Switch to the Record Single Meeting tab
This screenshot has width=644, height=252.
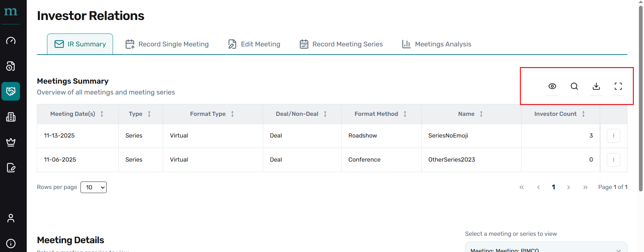[x=167, y=44]
